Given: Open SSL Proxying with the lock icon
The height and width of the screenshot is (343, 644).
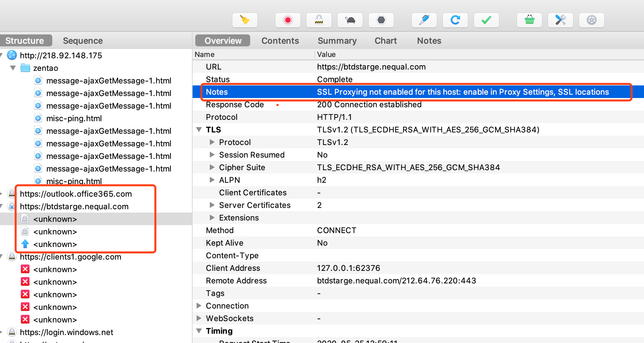Looking at the screenshot, I should click(x=319, y=20).
